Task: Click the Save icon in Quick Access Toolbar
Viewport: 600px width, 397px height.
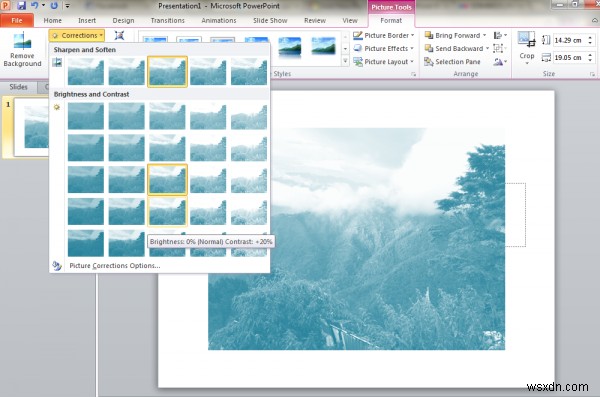Action: 21,5
